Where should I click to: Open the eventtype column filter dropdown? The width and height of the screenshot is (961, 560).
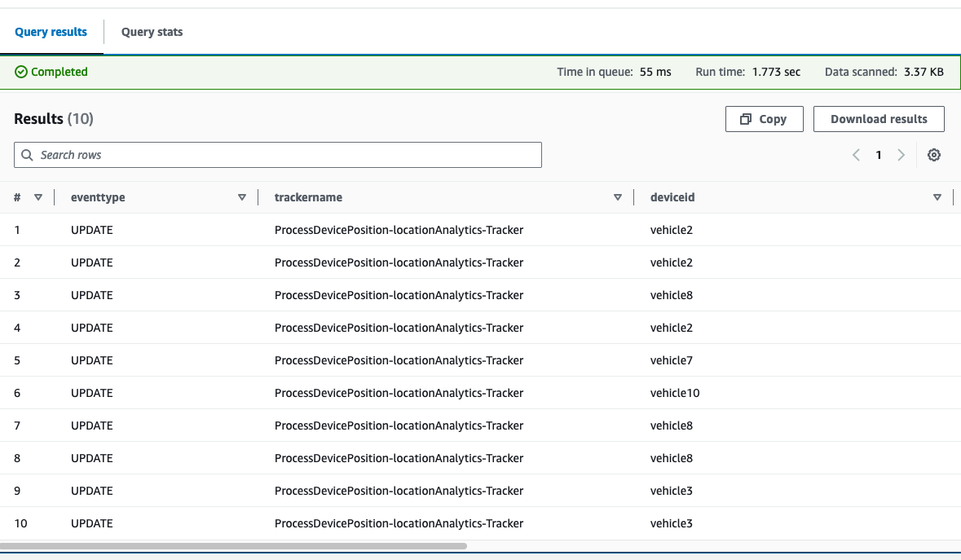(x=242, y=197)
